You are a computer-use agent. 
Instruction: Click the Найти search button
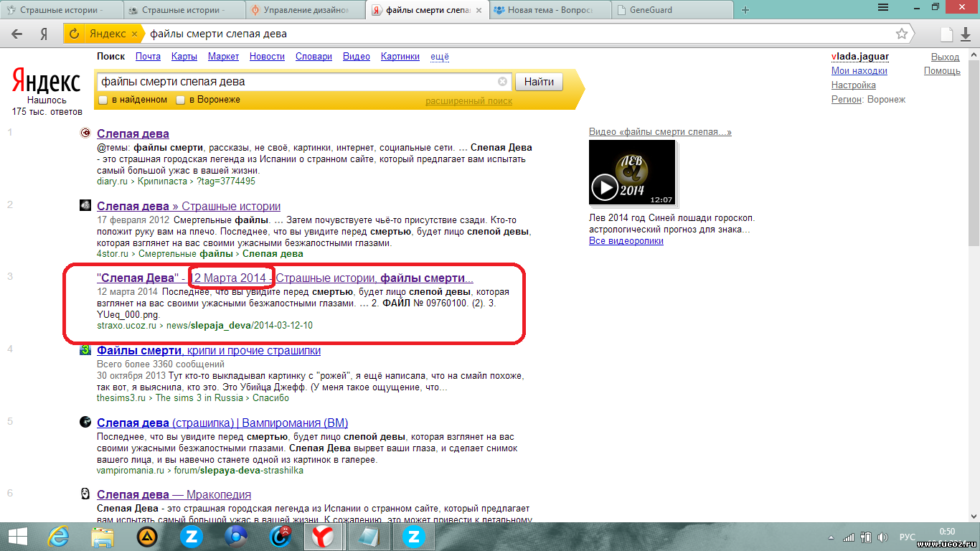(539, 82)
